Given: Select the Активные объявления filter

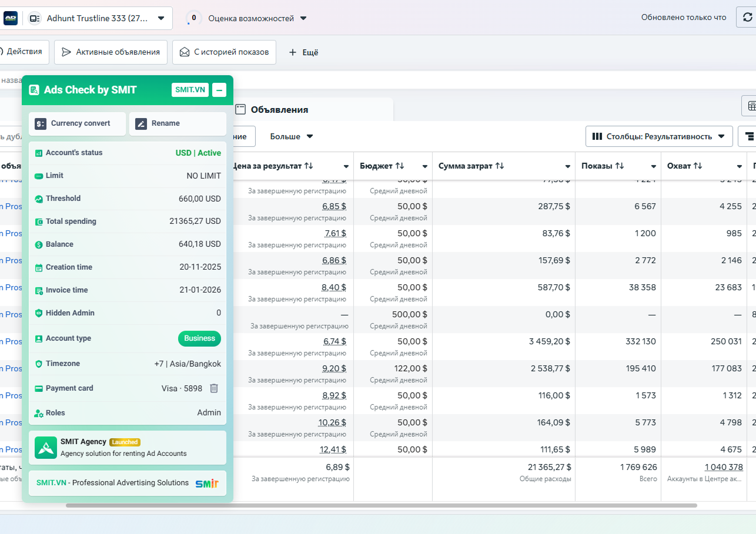Looking at the screenshot, I should (x=111, y=52).
